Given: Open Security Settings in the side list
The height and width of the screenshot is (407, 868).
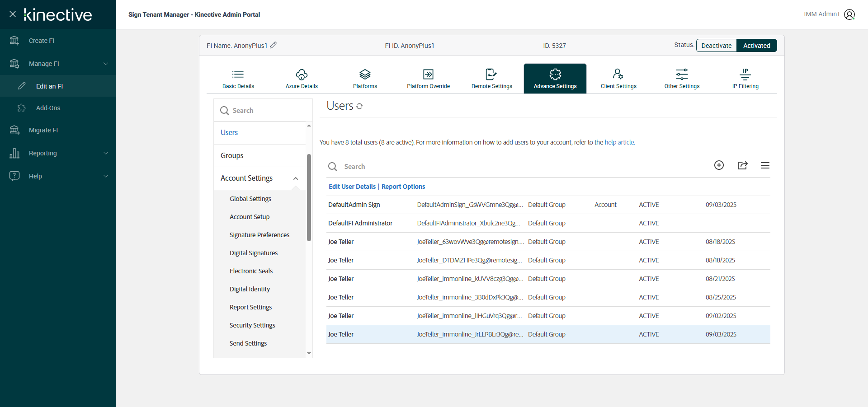Looking at the screenshot, I should (252, 325).
